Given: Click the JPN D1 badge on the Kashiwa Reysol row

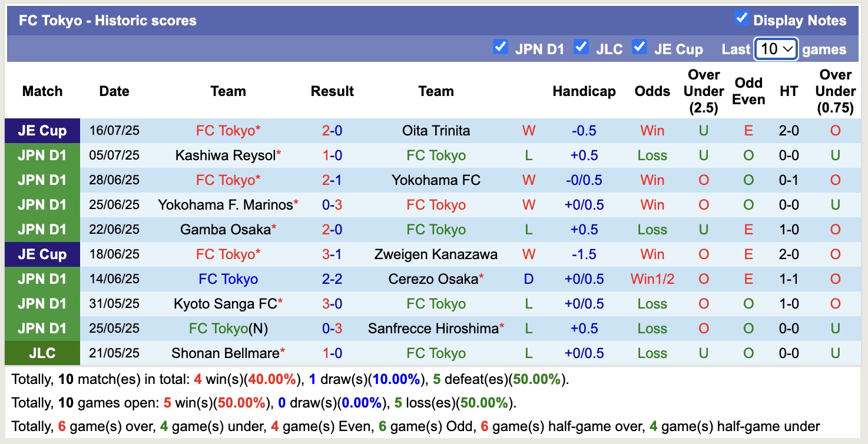Looking at the screenshot, I should (42, 155).
